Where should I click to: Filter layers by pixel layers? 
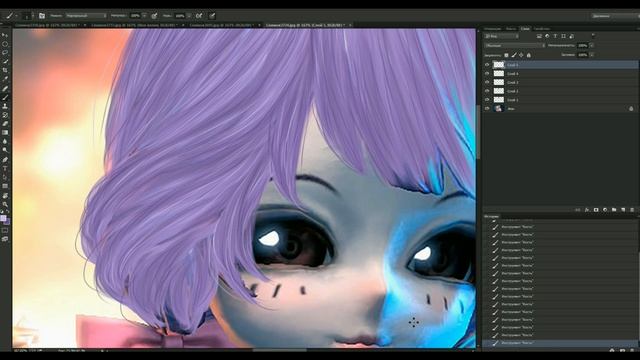click(539, 36)
